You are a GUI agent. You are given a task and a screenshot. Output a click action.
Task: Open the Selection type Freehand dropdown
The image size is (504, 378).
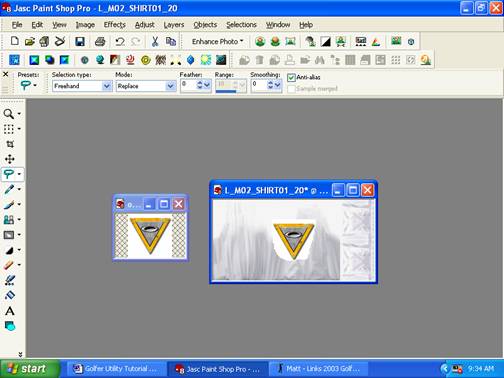(x=107, y=86)
